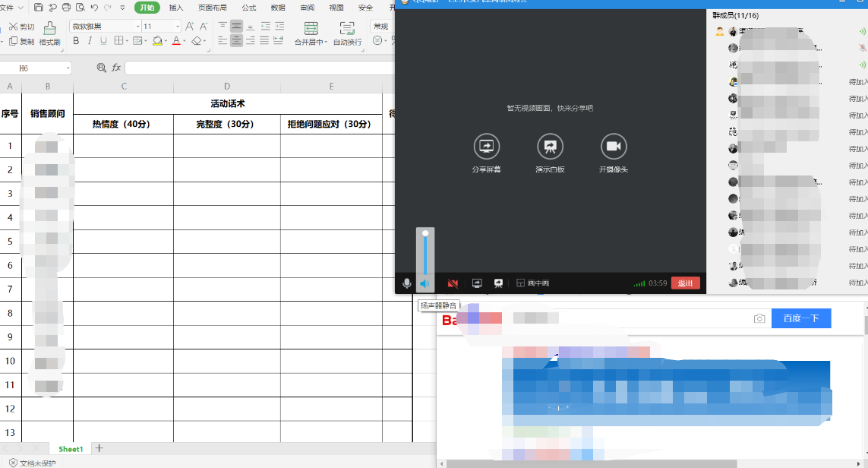Click the Cut (剪切) tool
Image resolution: width=868 pixels, height=468 pixels.
pos(21,27)
